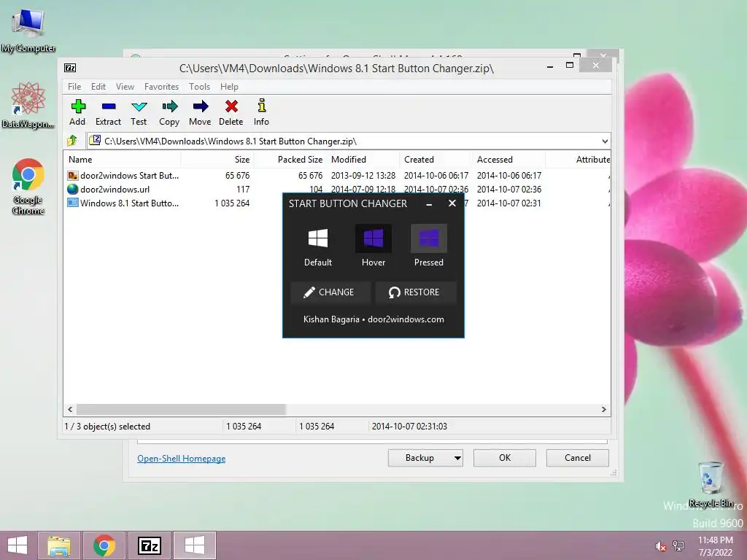Open the Tools menu
Screen dimensions: 747x560
tap(199, 87)
